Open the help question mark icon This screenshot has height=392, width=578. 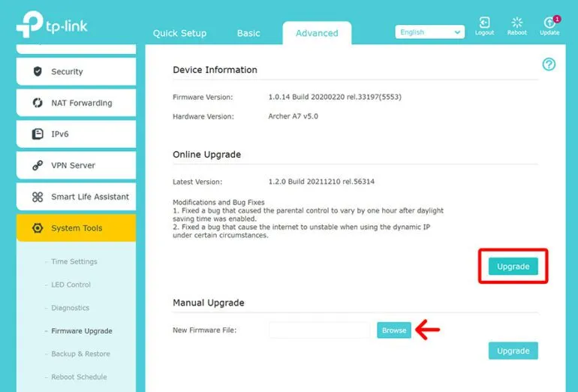coord(549,65)
